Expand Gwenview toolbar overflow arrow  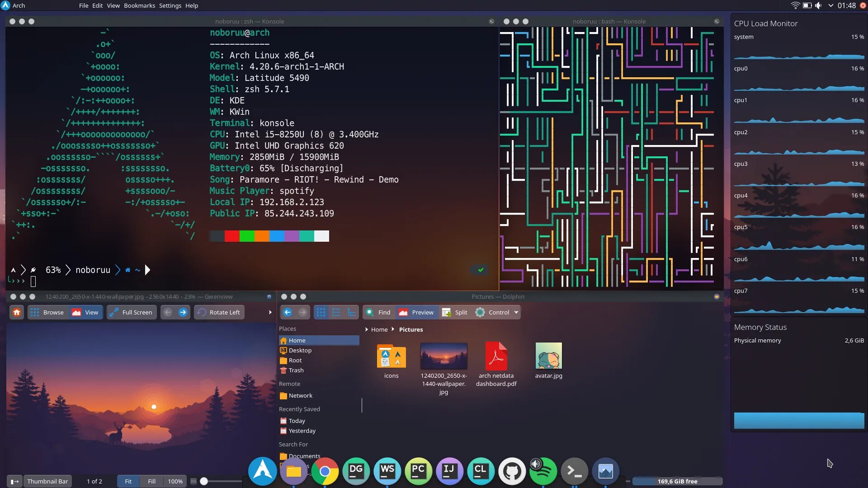(270, 312)
